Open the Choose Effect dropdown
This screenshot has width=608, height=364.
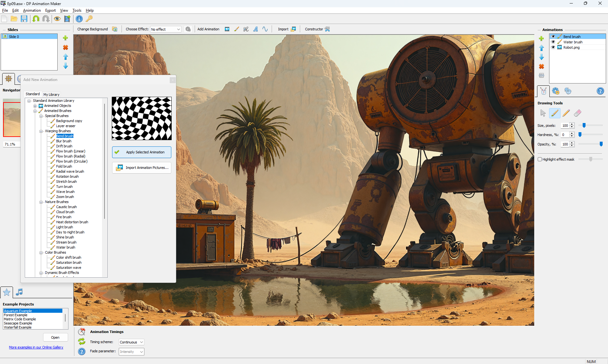(x=166, y=29)
